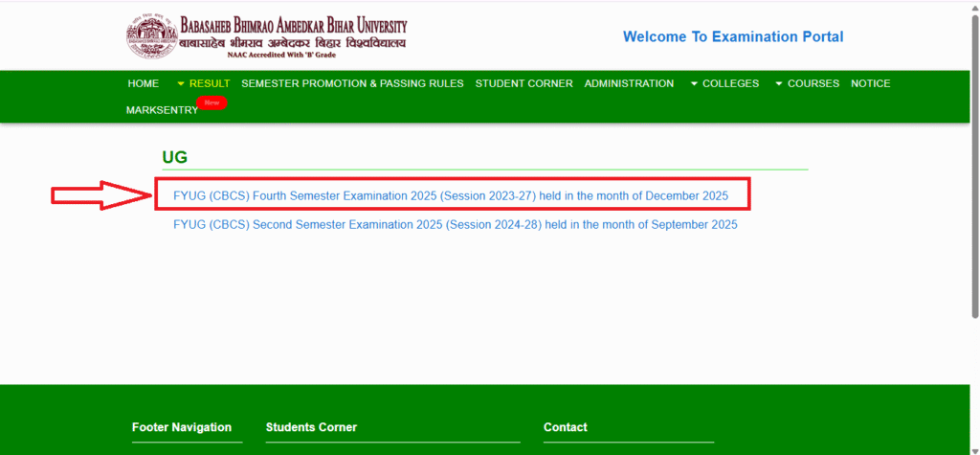Viewport: 980px width, 455px height.
Task: Click the Footer Navigation heading
Action: (182, 427)
